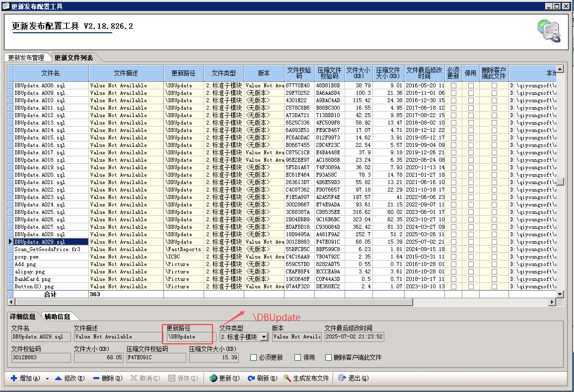Image resolution: width=574 pixels, height=392 pixels.
Task: Click the 生成发布文件 wand icon
Action: point(287,378)
